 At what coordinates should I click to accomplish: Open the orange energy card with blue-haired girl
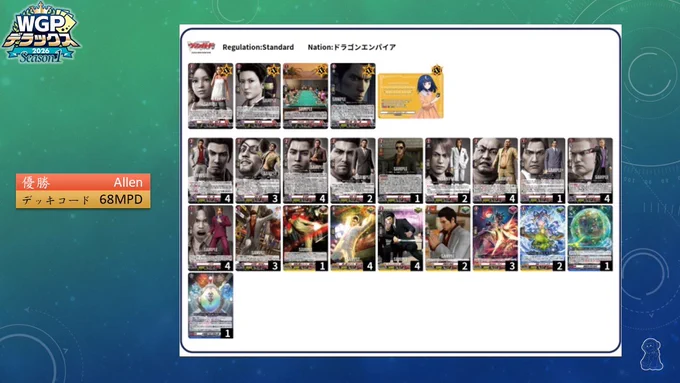[x=411, y=96]
